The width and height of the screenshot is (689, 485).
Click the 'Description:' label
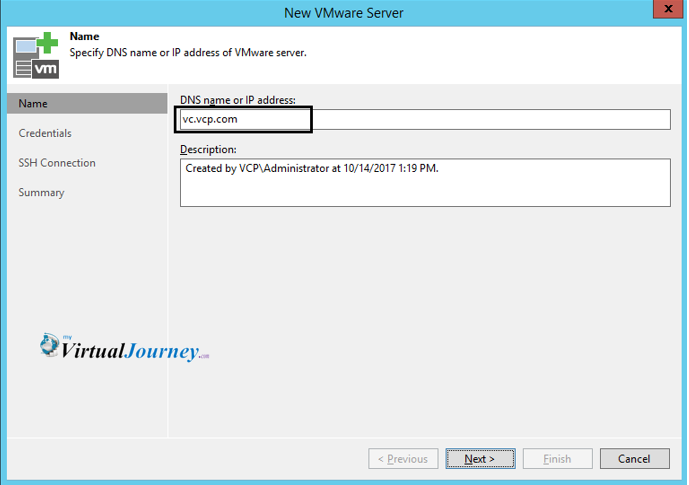(208, 149)
